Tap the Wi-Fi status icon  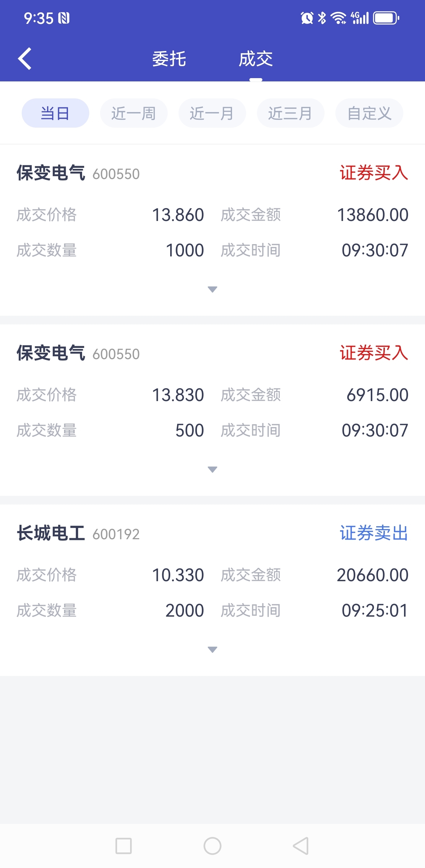tap(338, 18)
